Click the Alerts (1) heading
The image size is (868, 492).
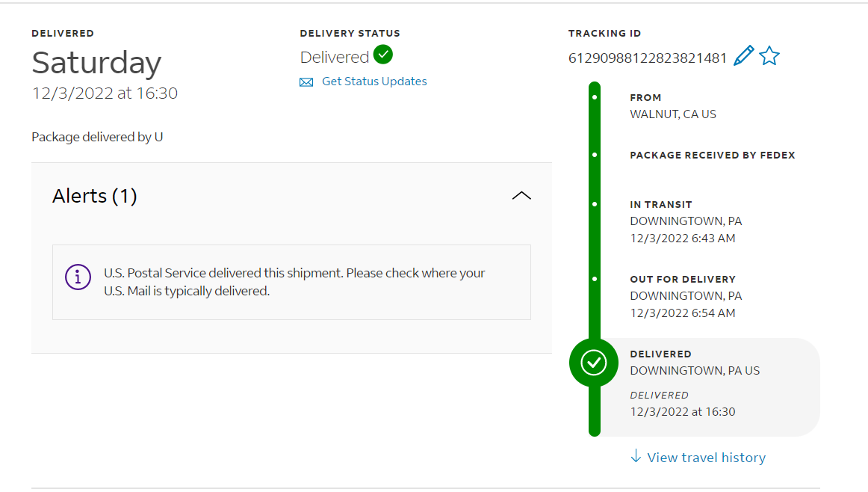pos(95,196)
